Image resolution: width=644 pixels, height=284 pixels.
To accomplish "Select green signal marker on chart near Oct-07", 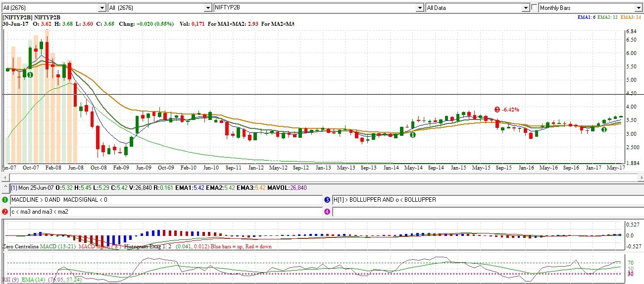I will [x=30, y=74].
